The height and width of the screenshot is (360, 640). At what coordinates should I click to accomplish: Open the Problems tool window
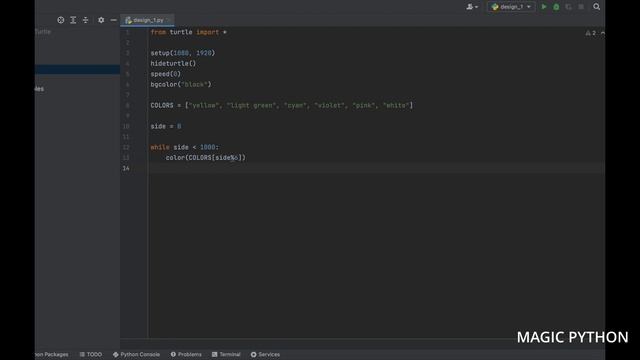coord(186,354)
